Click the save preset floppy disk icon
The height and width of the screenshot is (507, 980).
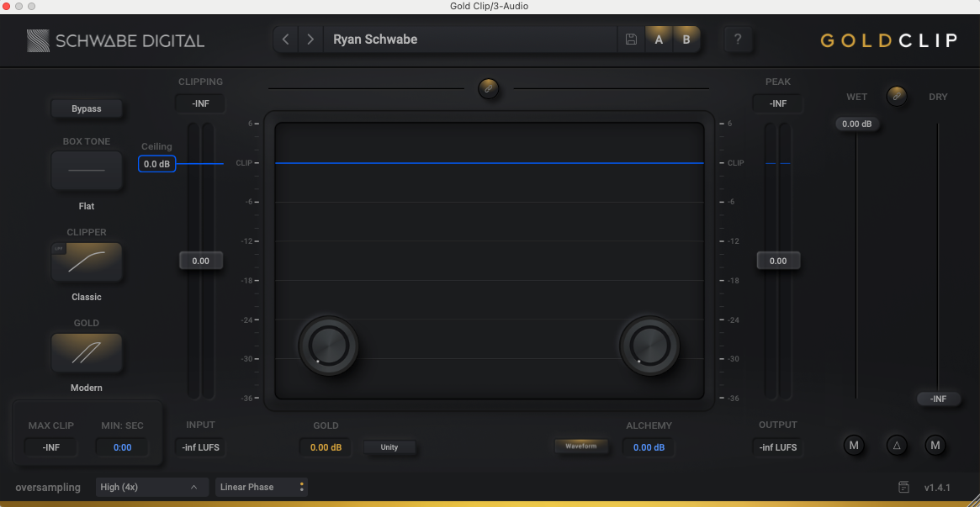631,40
